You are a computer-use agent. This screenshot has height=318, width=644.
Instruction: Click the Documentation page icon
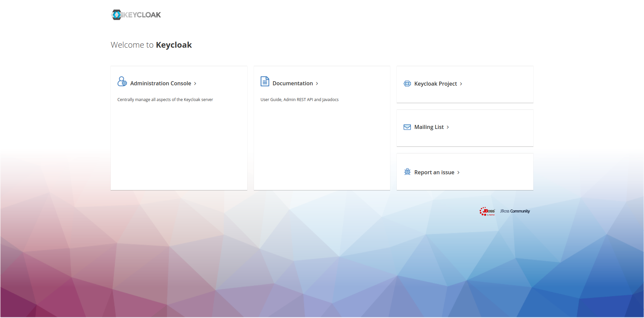[265, 82]
